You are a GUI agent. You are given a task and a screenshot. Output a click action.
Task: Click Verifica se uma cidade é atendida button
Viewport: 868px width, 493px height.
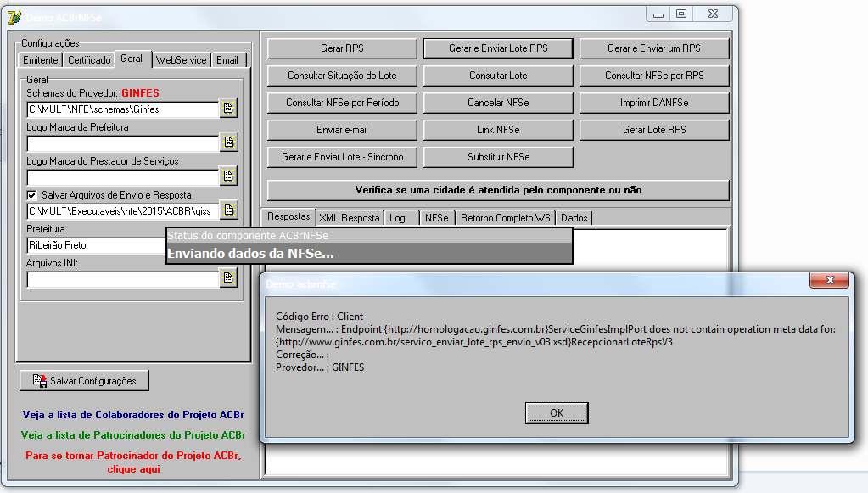click(x=498, y=190)
